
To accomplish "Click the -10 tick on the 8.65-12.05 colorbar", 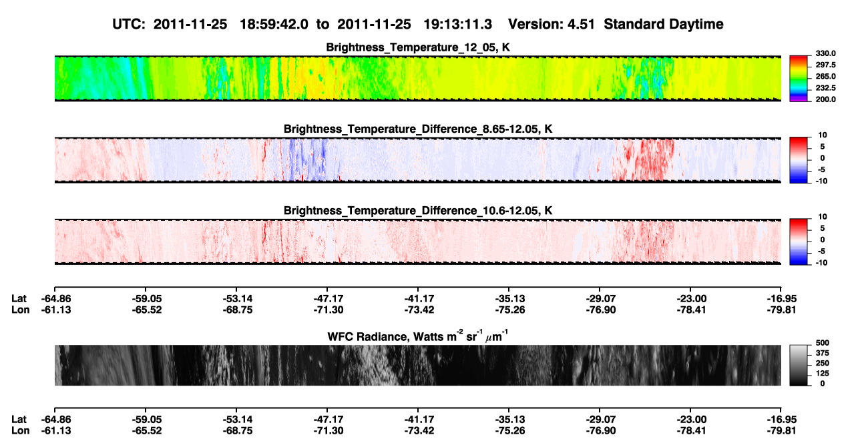I will click(821, 181).
